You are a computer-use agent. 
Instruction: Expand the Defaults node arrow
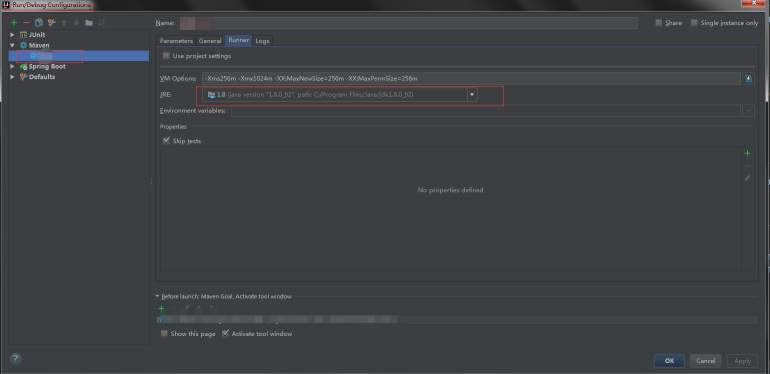pos(12,77)
